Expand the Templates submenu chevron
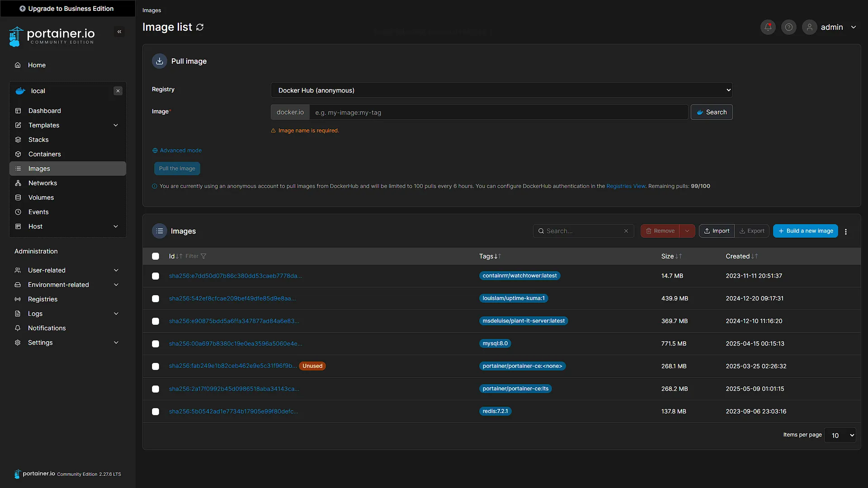This screenshot has height=488, width=868. click(x=116, y=125)
